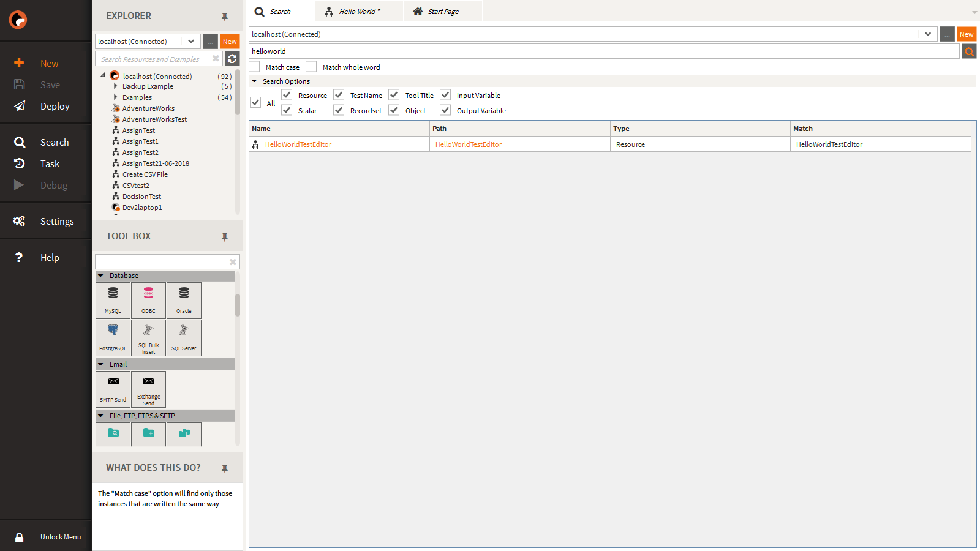Pin the Explorer panel

[225, 17]
